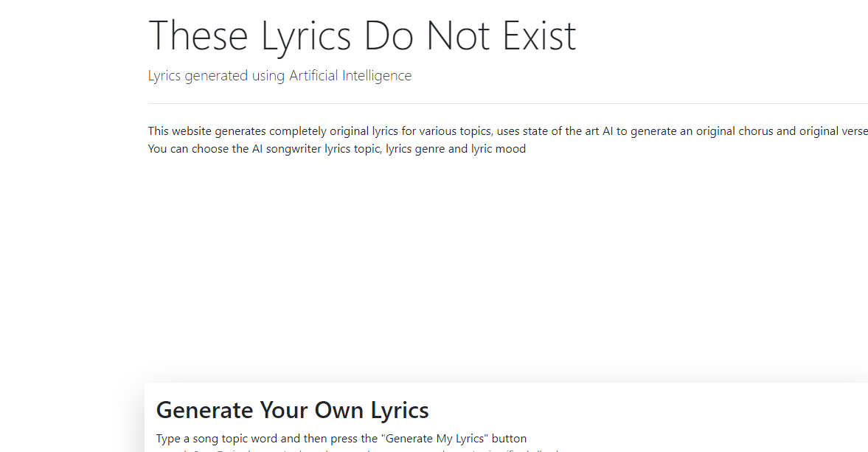Screen dimensions: 868x452
Task: Click the "These Lyrics Do Not Exist" title
Action: coord(362,36)
